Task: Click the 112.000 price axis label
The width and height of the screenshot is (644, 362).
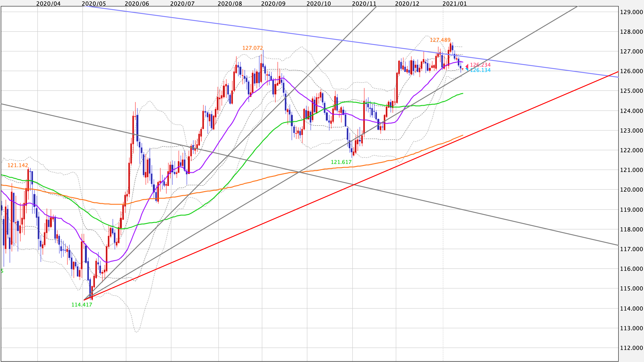Action: [x=632, y=348]
